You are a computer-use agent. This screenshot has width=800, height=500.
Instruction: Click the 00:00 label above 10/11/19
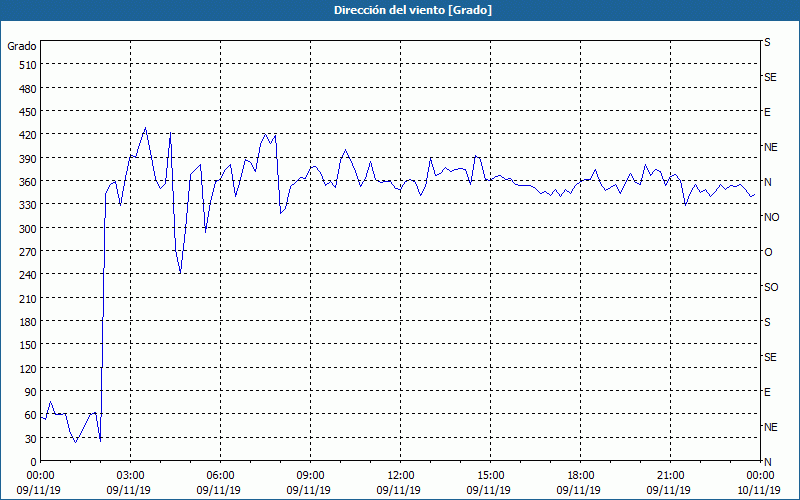coord(760,476)
